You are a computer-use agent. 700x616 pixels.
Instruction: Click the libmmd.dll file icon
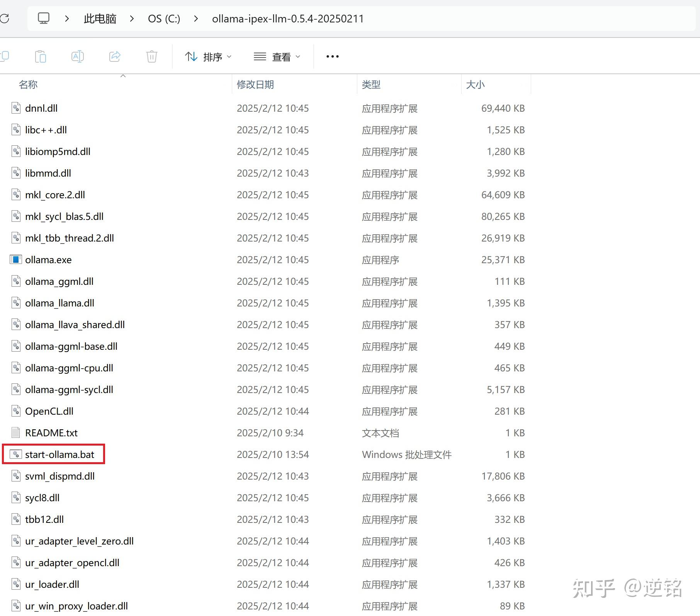coord(16,173)
